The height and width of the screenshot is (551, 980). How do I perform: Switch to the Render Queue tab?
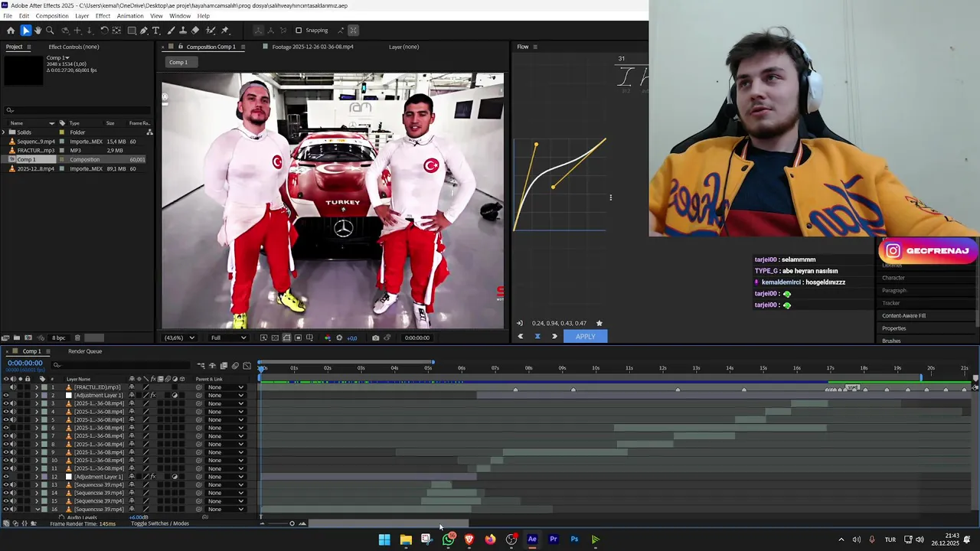tap(85, 351)
